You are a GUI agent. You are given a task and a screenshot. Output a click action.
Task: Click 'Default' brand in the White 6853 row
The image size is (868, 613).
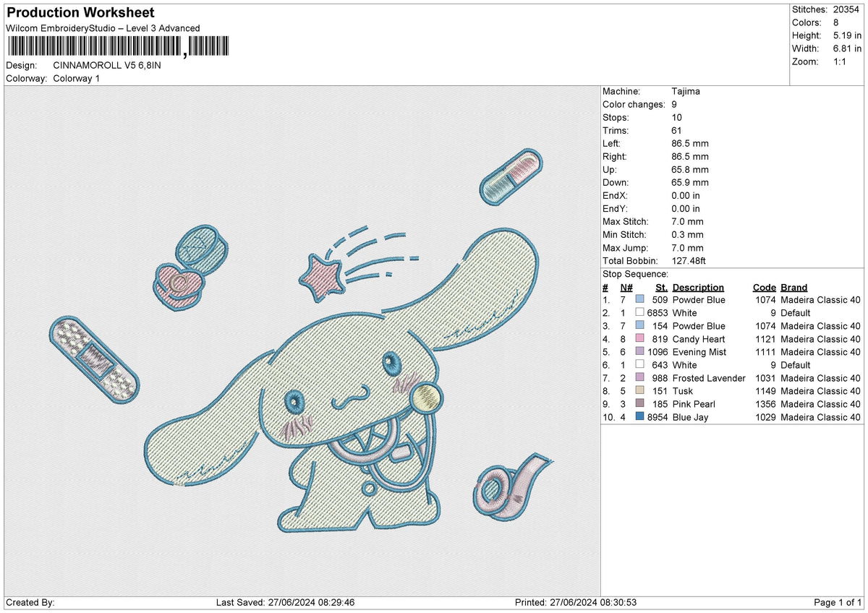pos(796,313)
